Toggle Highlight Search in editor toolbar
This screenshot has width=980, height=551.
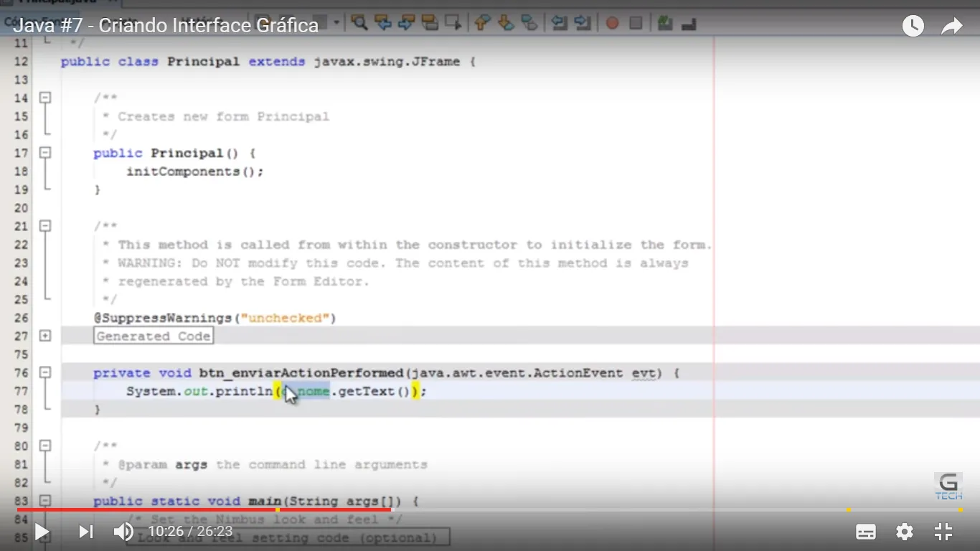430,22
